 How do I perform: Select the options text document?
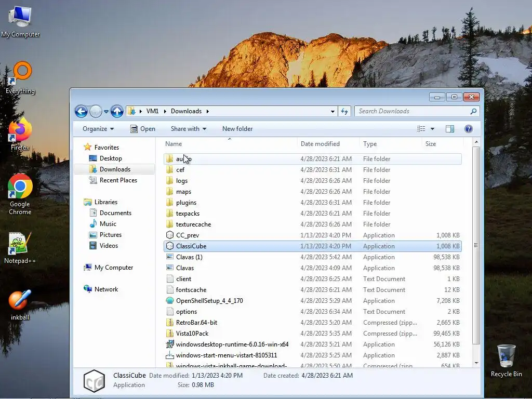click(312, 312)
